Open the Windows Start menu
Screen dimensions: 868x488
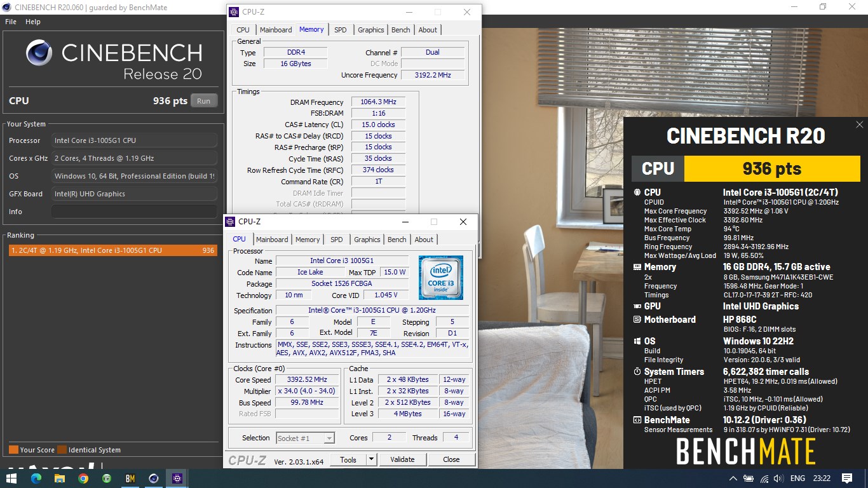11,478
